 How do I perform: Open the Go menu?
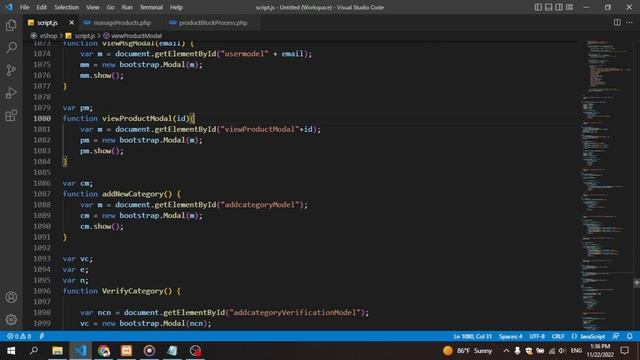tap(110, 7)
